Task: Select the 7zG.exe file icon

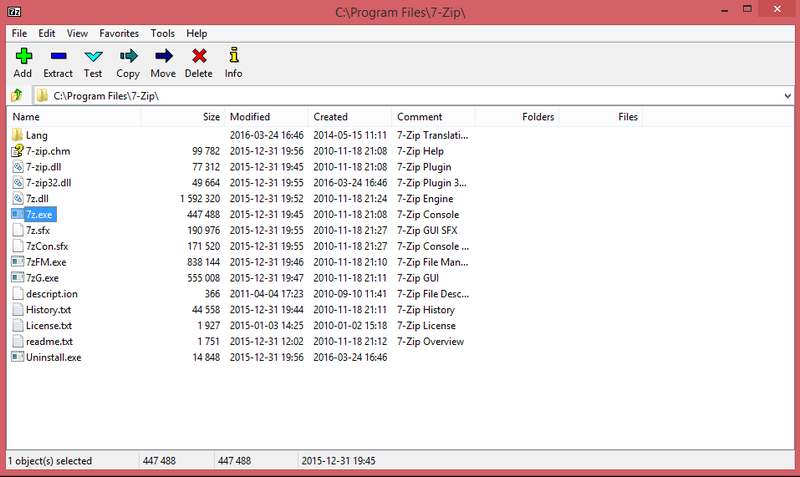Action: (17, 278)
